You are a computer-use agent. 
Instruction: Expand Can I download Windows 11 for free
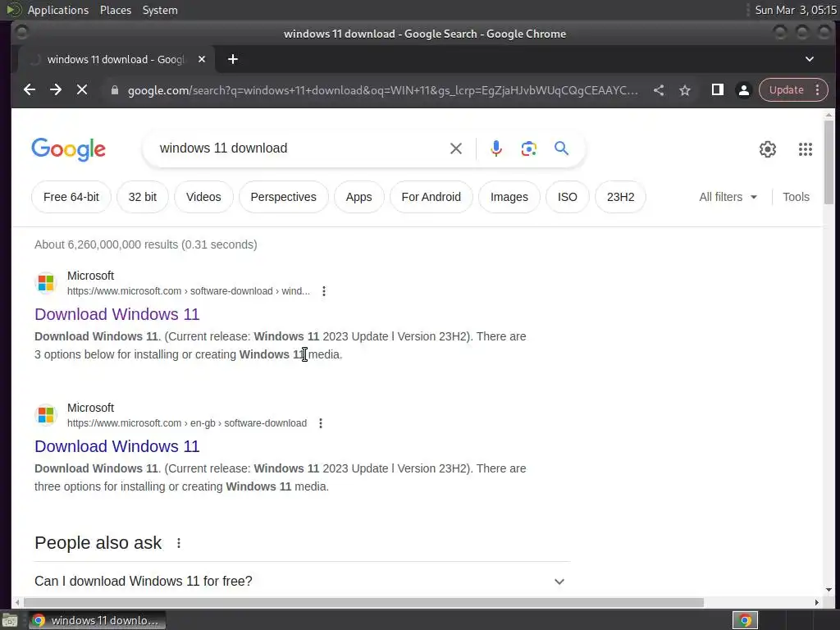pyautogui.click(x=302, y=582)
